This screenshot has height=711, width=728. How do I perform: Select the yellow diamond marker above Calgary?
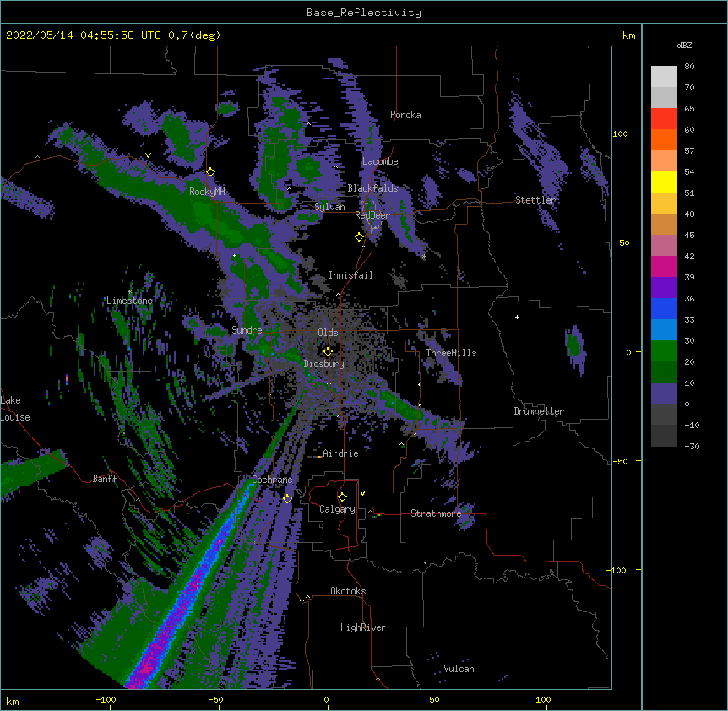click(342, 497)
